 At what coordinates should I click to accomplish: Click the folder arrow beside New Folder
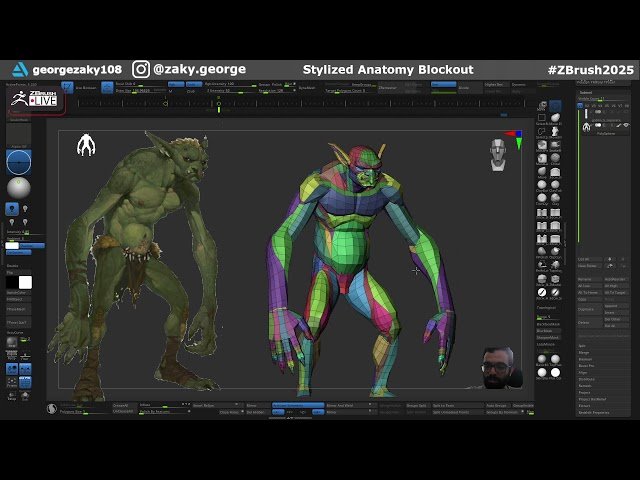(610, 266)
